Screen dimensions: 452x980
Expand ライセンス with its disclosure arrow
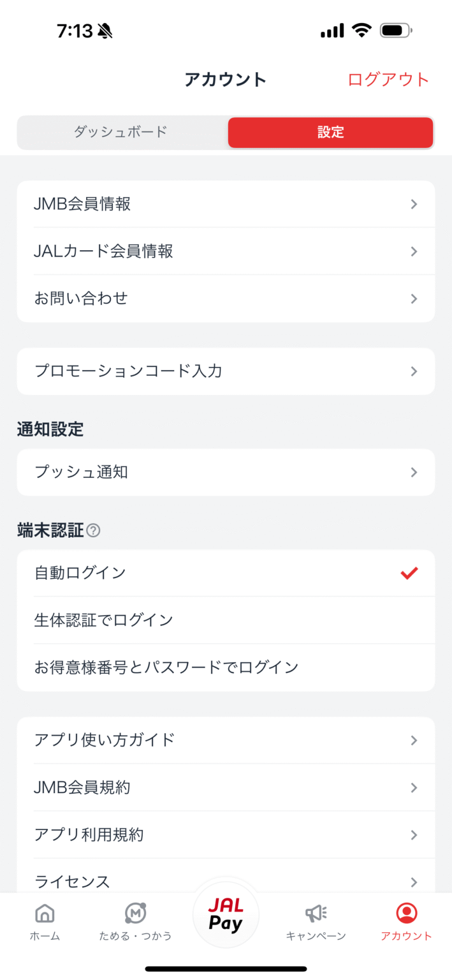[x=414, y=882]
